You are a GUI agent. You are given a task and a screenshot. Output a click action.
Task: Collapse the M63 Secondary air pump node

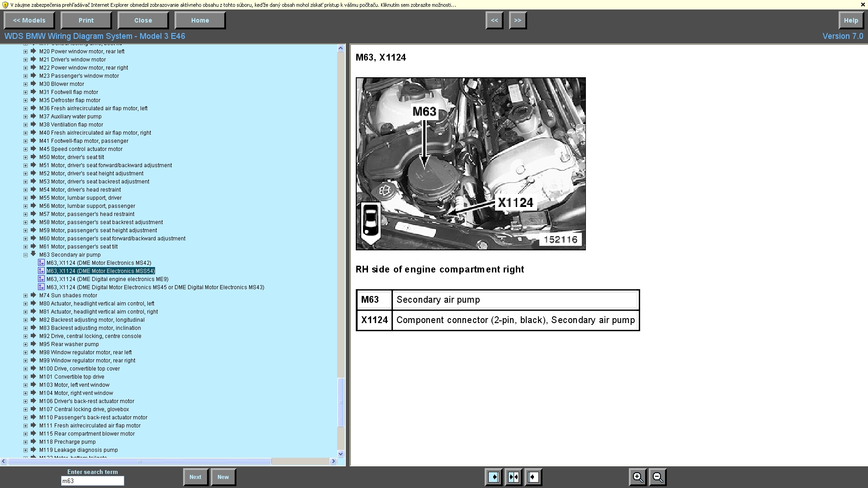pos(26,255)
